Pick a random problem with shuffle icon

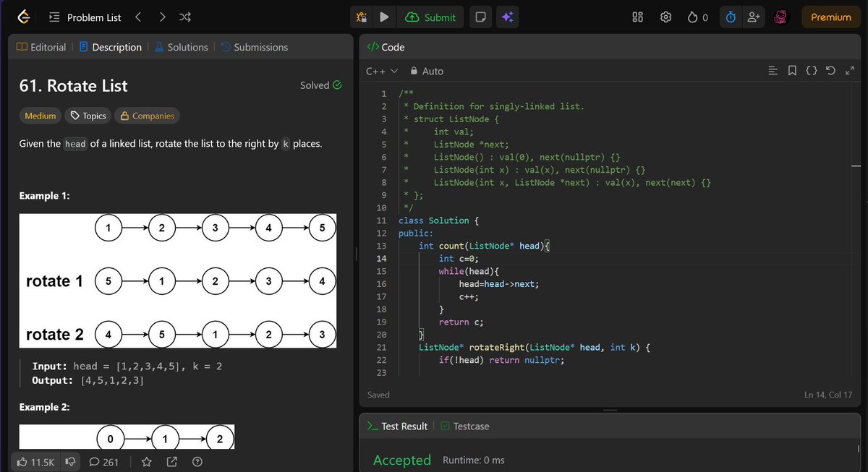click(185, 17)
